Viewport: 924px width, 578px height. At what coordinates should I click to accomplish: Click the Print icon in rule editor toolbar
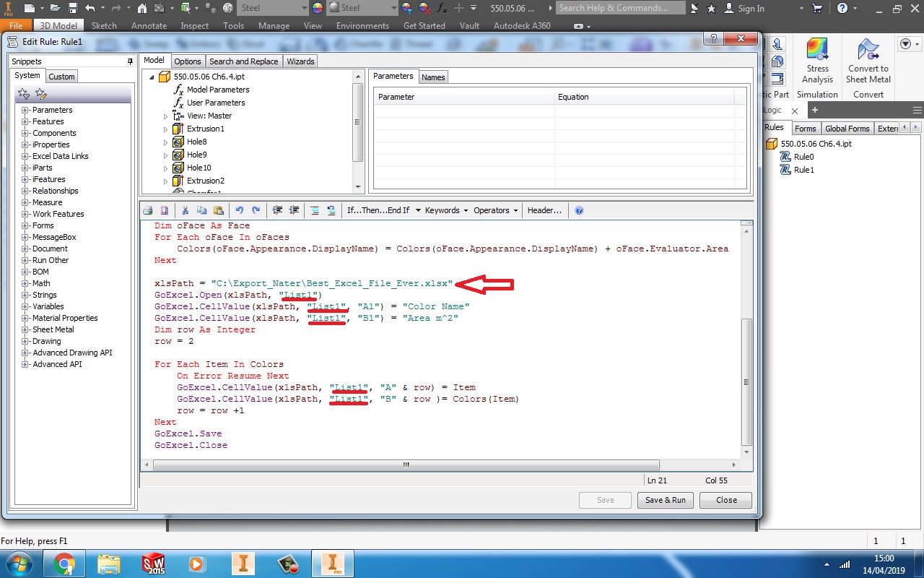tap(148, 210)
